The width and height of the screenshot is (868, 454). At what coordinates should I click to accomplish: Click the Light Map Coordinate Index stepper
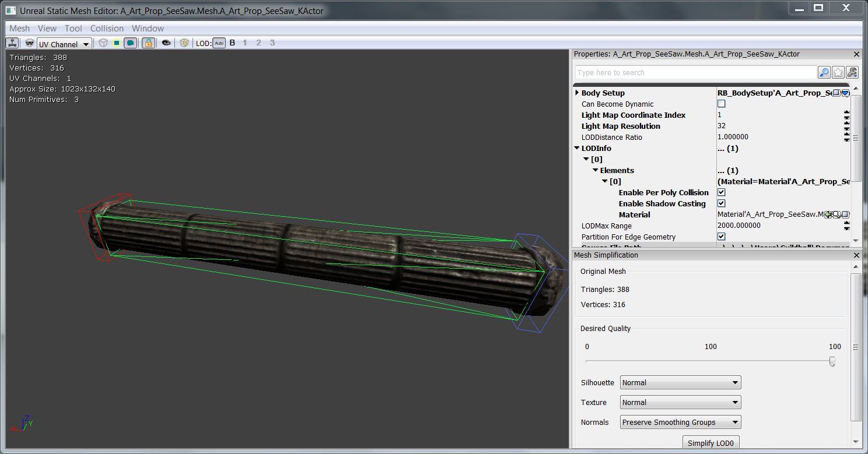click(x=846, y=115)
